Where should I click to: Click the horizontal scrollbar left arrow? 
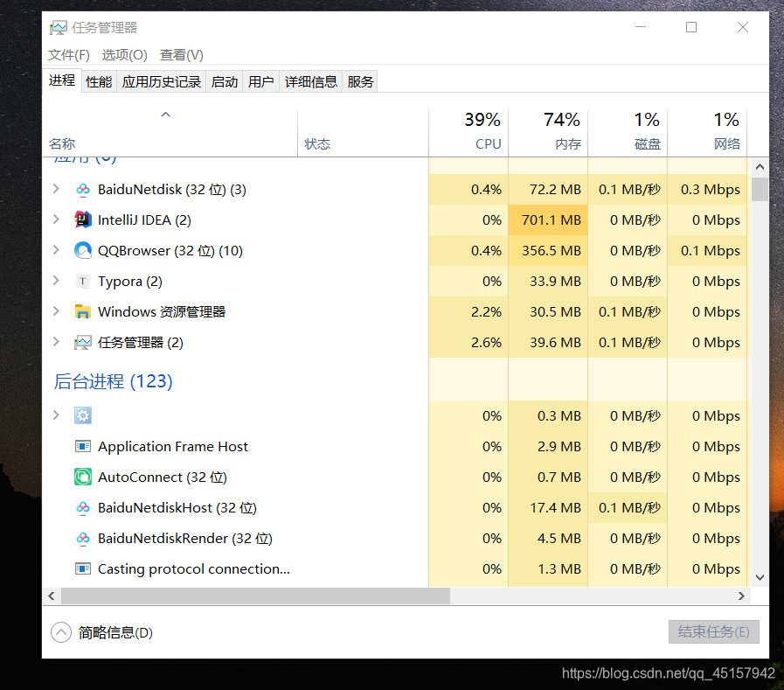click(51, 596)
